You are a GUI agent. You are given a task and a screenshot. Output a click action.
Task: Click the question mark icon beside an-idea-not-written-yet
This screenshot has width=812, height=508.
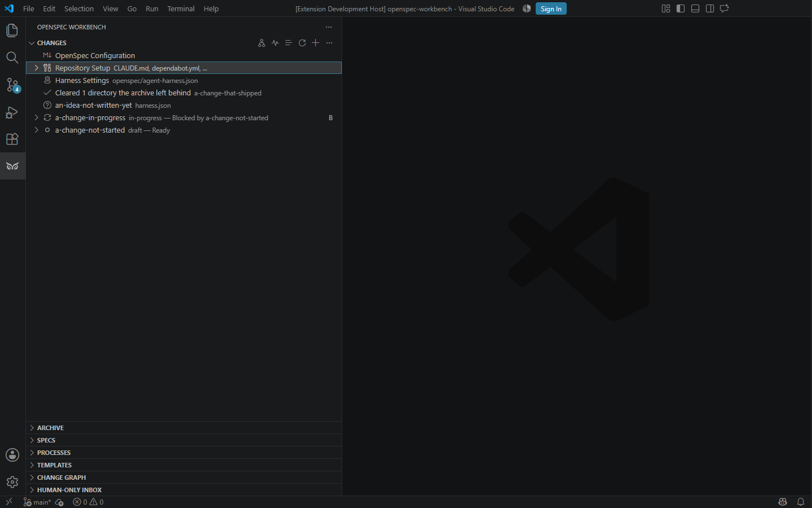click(x=47, y=105)
